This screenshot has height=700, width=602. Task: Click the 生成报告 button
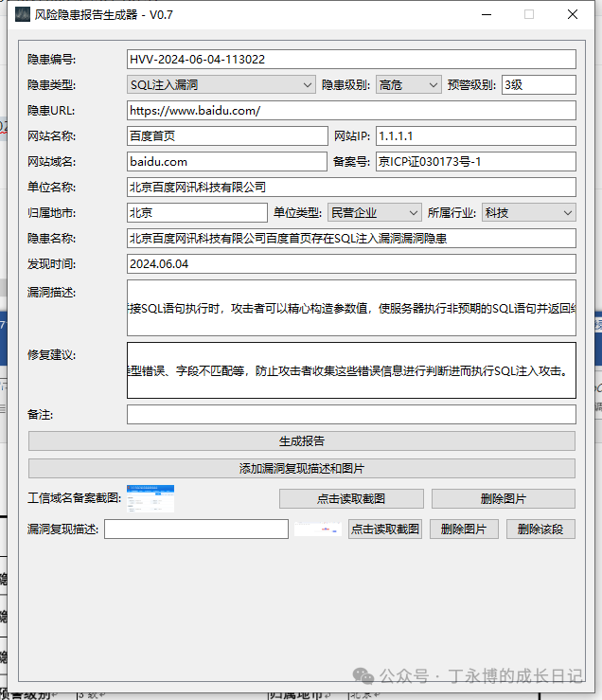tap(302, 441)
